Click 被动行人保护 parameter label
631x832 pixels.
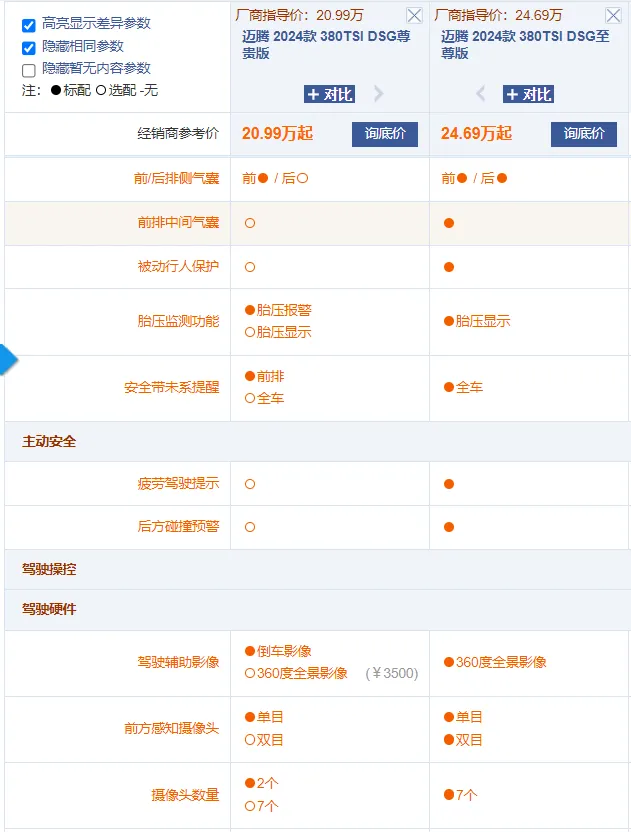[x=178, y=266]
